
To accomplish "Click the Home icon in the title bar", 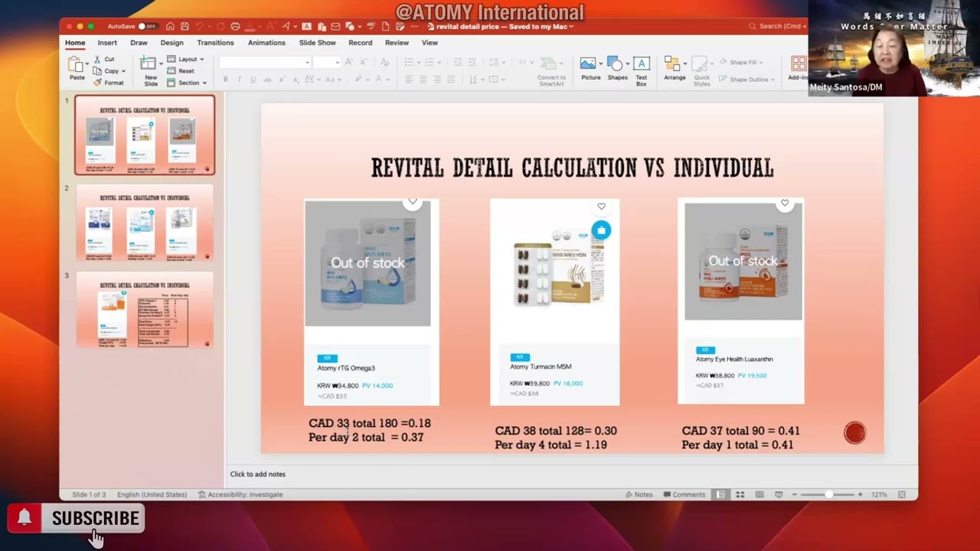I will (x=170, y=27).
